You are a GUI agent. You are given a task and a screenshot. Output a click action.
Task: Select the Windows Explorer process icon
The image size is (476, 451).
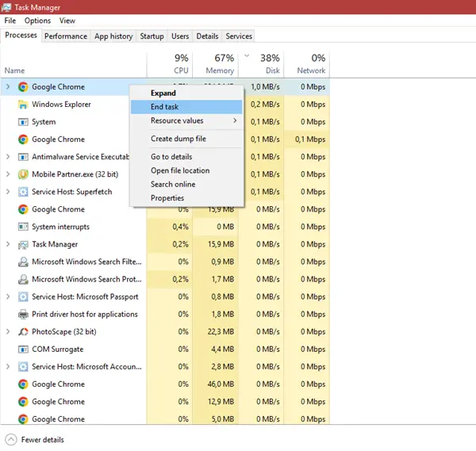[x=23, y=105]
